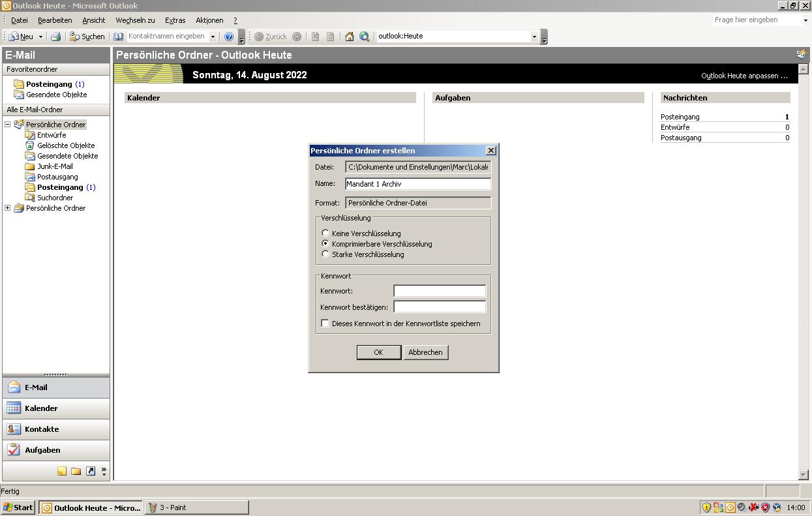Click the Zurück back navigation button
812x516 pixels.
tap(271, 37)
